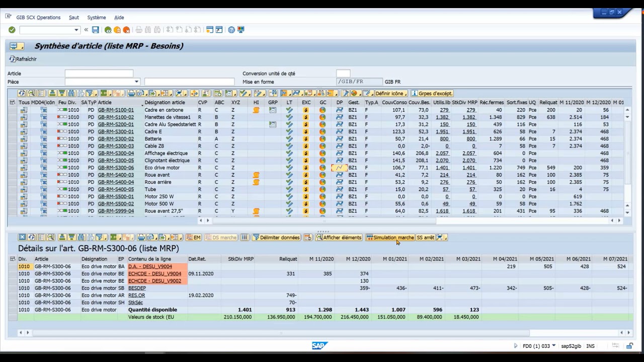
Task: Click the Afficher éléments button
Action: click(339, 237)
